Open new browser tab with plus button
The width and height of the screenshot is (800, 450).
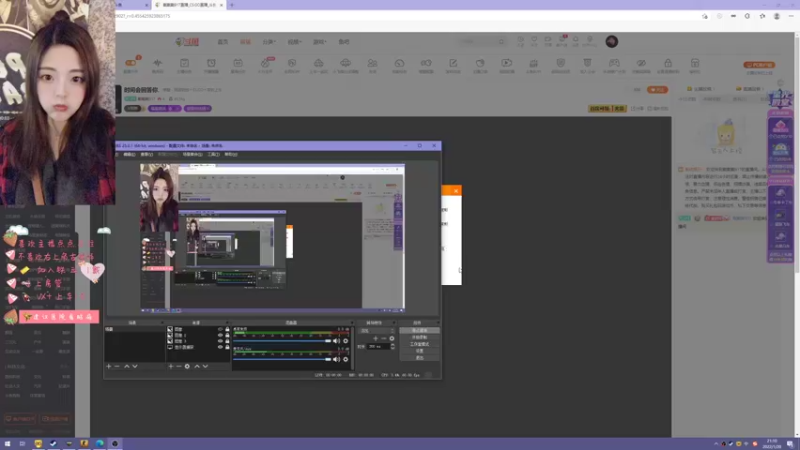pyautogui.click(x=232, y=5)
